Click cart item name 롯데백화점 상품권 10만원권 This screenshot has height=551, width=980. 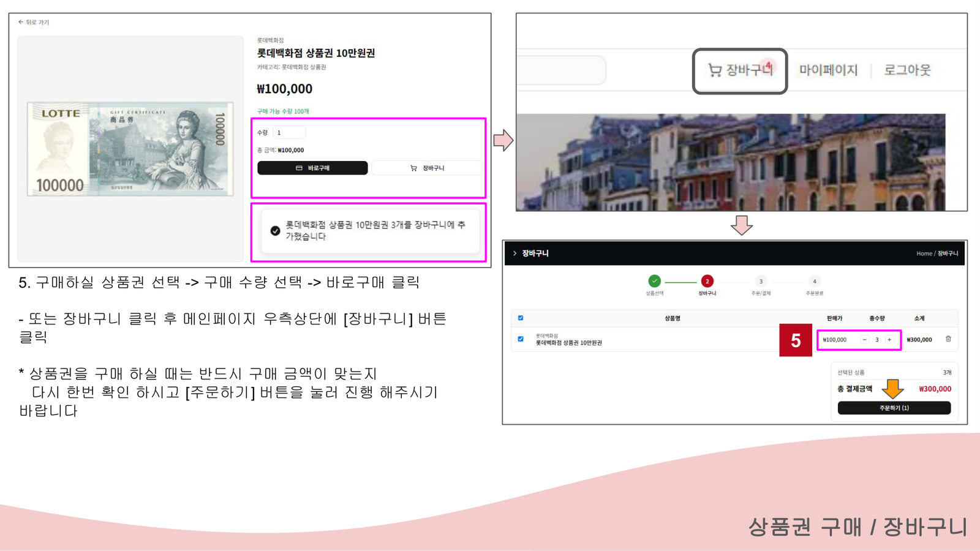pyautogui.click(x=568, y=343)
